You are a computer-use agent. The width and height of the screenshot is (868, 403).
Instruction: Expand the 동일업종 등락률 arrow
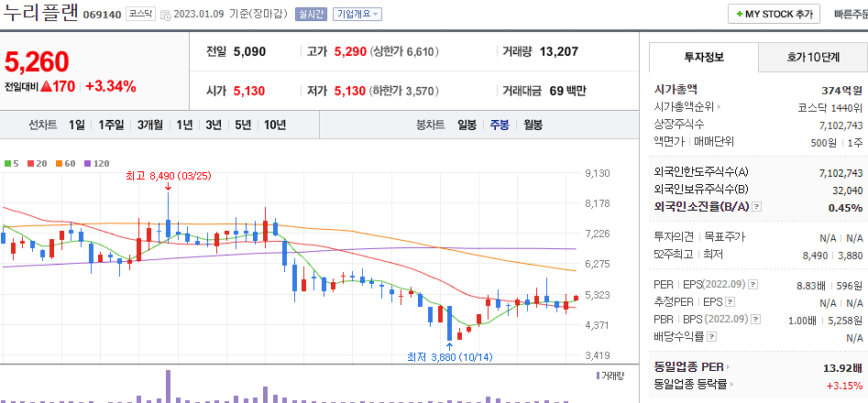[x=731, y=384]
